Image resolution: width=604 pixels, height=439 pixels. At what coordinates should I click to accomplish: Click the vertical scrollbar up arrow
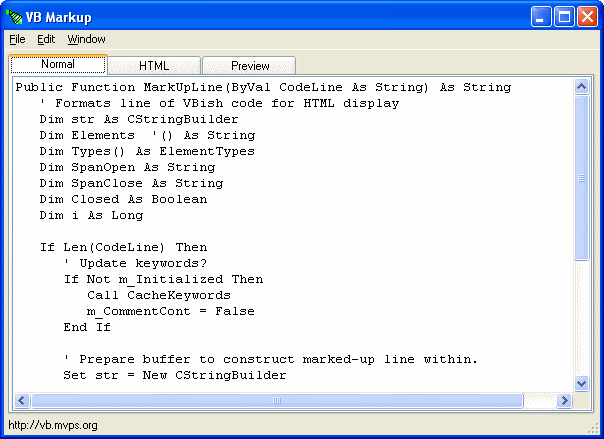point(581,87)
